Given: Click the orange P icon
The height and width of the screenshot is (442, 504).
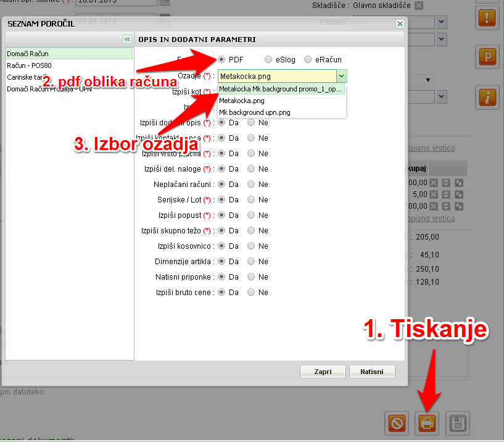Looking at the screenshot, I should coord(487,57).
